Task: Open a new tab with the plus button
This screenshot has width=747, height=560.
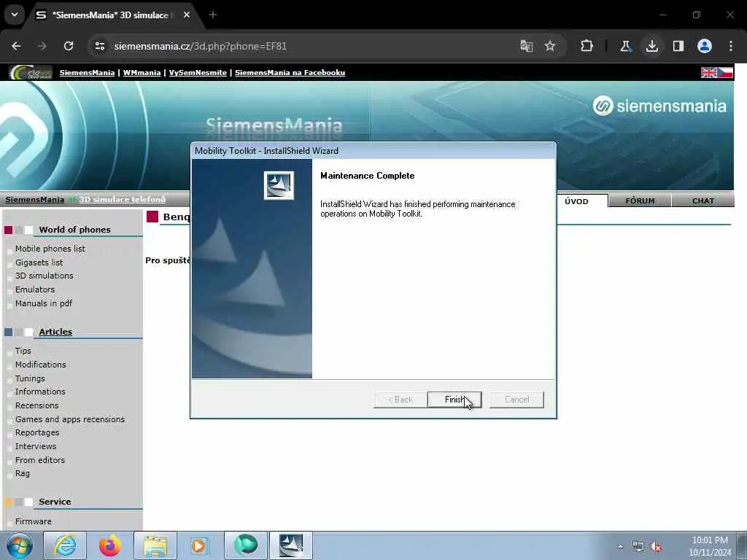Action: pyautogui.click(x=213, y=15)
